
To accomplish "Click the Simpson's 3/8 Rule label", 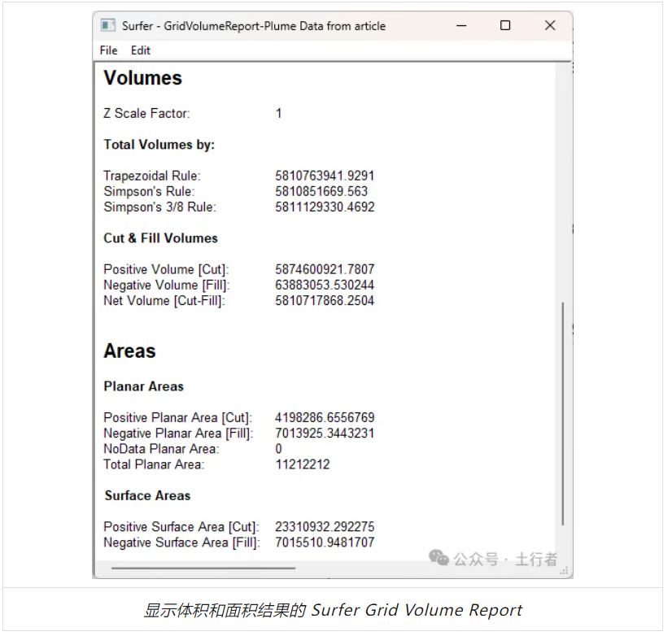I will (159, 207).
